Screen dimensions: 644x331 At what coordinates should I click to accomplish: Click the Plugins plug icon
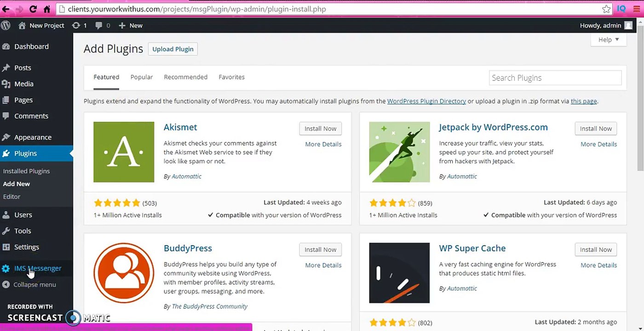tap(6, 153)
